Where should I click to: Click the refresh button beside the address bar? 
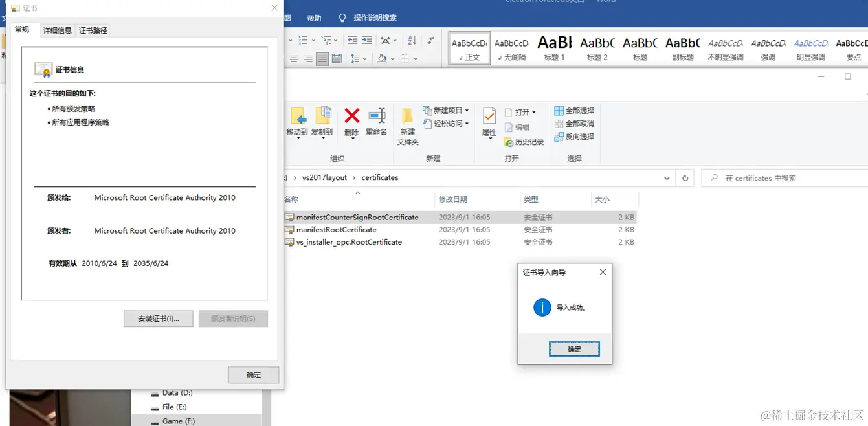pyautogui.click(x=685, y=178)
